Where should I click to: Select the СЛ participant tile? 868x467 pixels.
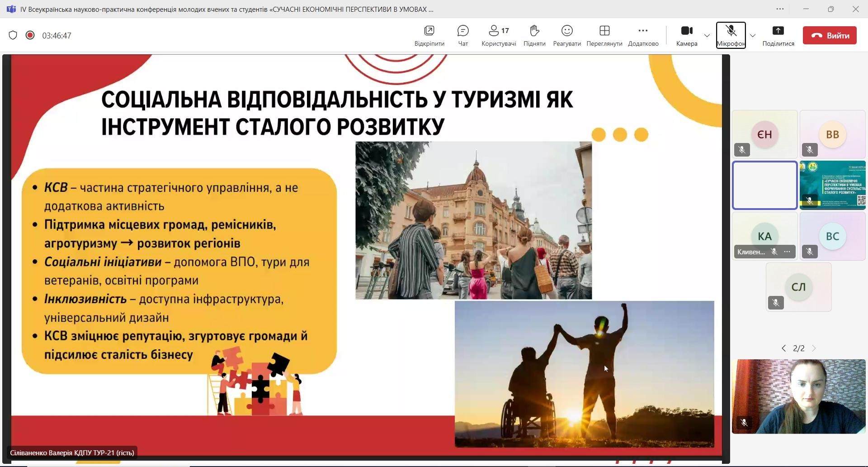798,287
